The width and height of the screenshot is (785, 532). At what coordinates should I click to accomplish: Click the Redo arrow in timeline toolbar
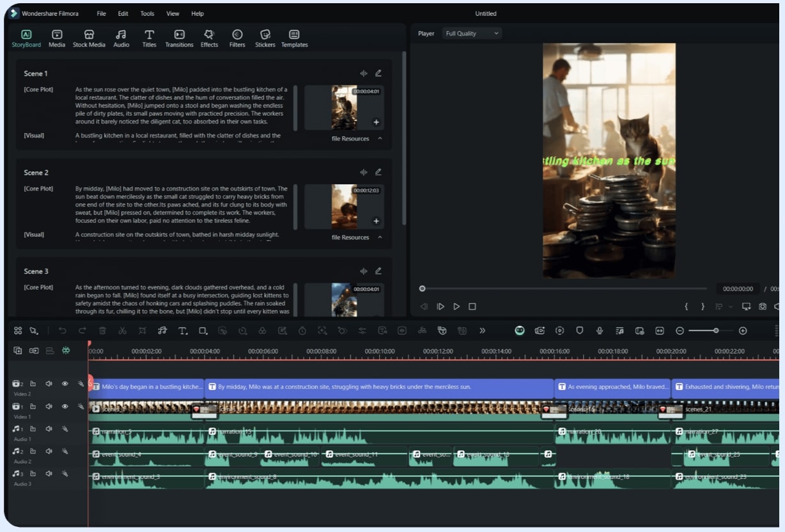pos(82,331)
